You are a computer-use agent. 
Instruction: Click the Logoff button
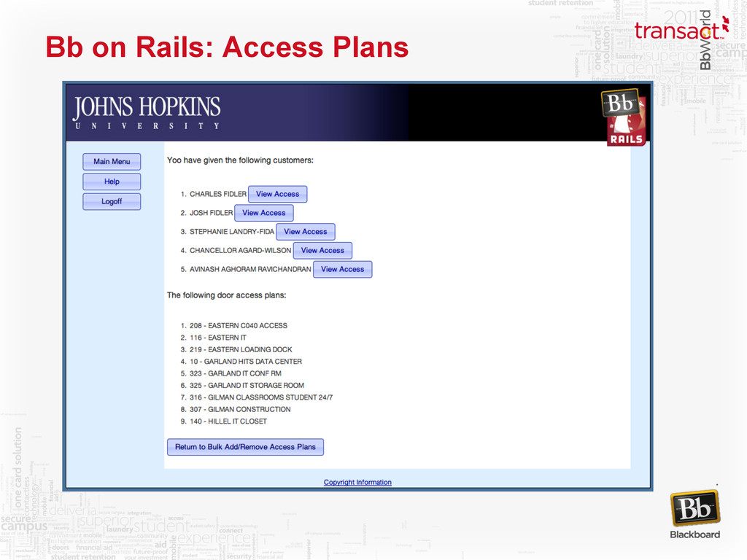click(x=112, y=201)
